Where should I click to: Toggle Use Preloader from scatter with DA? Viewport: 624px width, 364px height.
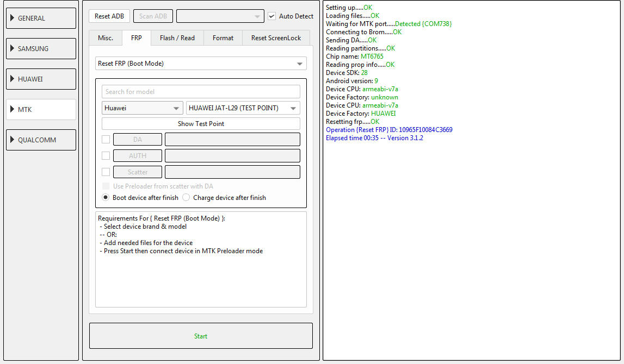coord(106,186)
